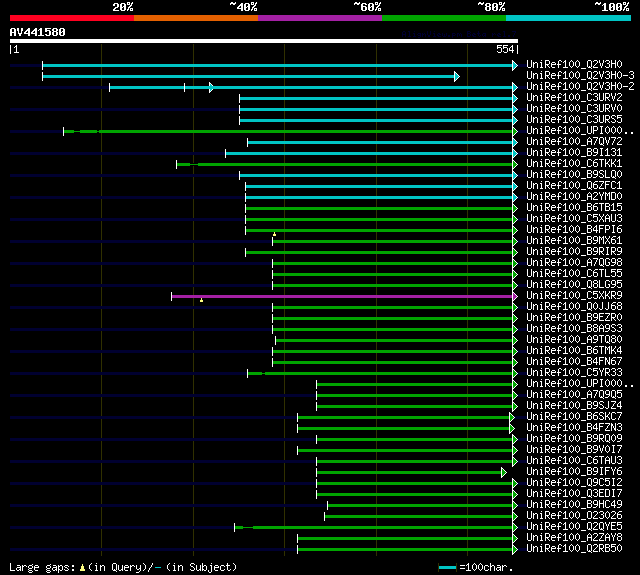Click the green ~80% legend segment

click(444, 18)
